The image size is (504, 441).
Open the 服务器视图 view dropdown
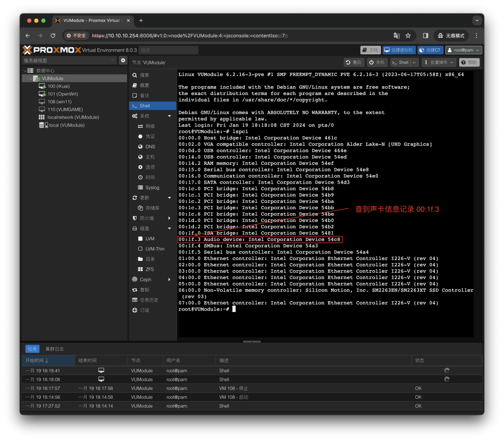click(x=69, y=61)
